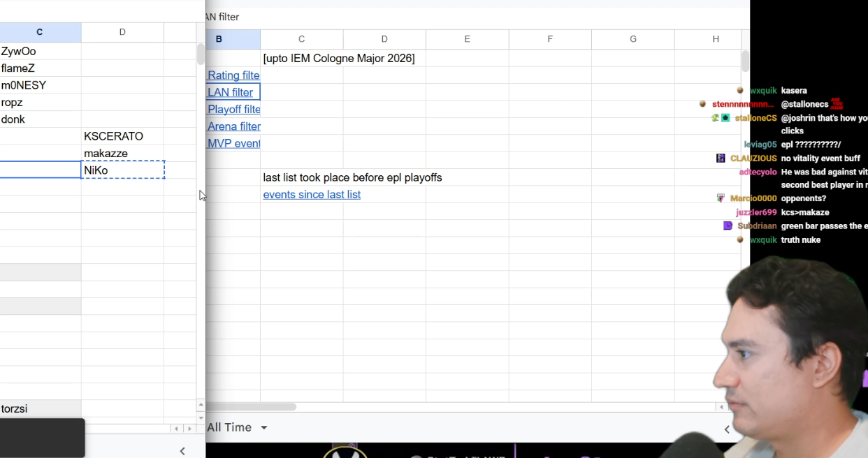The width and height of the screenshot is (868, 458).
Task: Click the left sheet's scroll-down arrow
Action: pyautogui.click(x=201, y=418)
